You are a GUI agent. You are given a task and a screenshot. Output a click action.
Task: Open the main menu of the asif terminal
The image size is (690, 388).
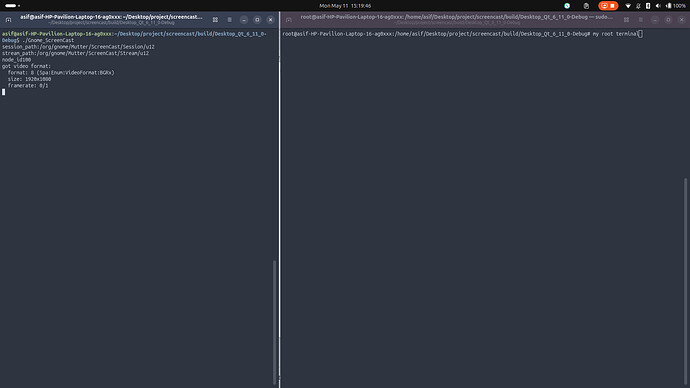tap(229, 20)
